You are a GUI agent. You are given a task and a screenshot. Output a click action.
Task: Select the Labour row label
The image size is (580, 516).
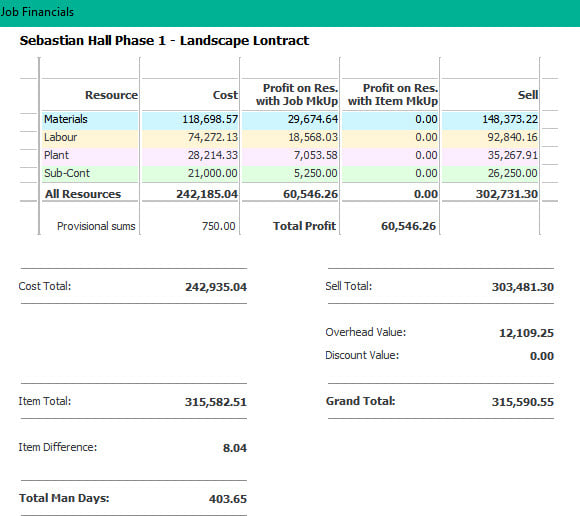coord(61,137)
